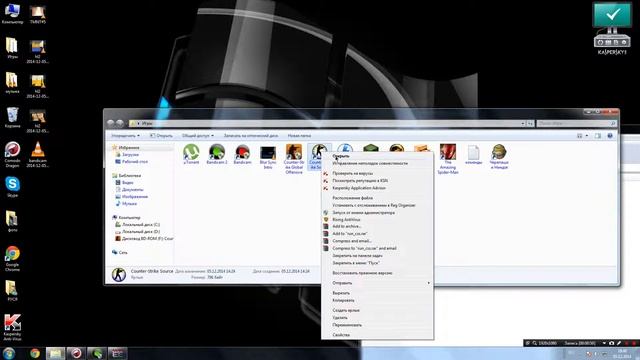Open the Упорядочить dropdown in toolbar
The image size is (640, 360).
click(x=126, y=136)
